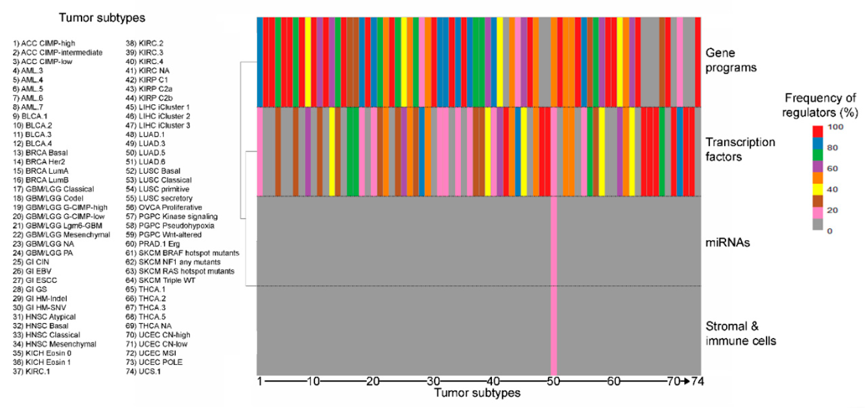This screenshot has width=868, height=408.
Task: Click the x-axis tick label 50
Action: tap(553, 382)
